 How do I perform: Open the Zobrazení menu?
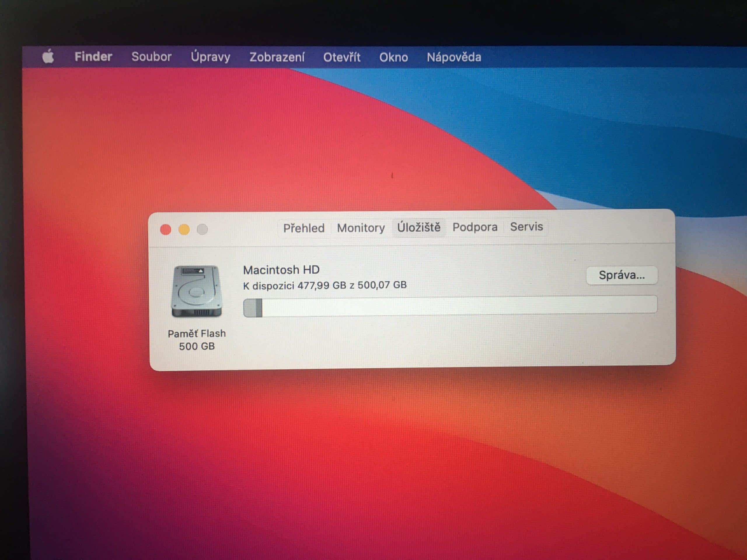coord(277,57)
